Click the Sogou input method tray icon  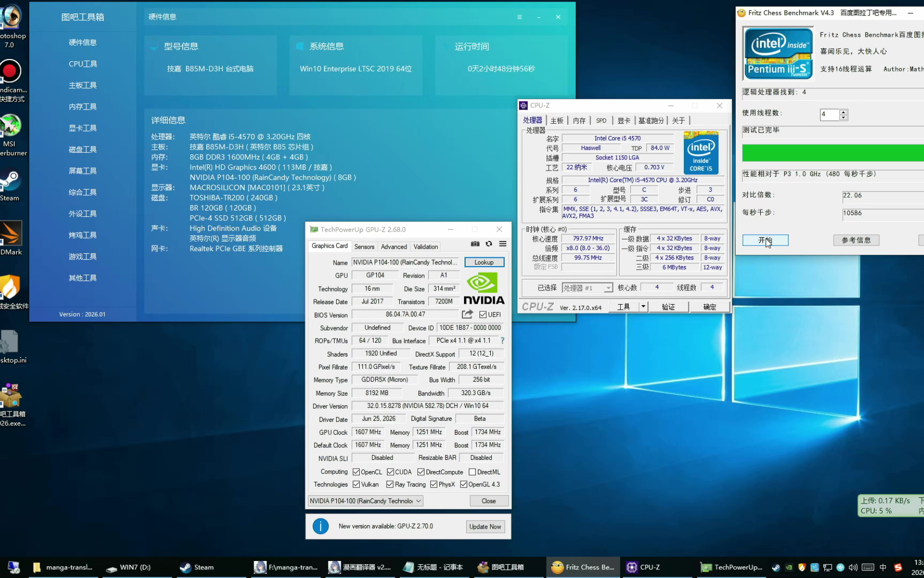[x=898, y=567]
